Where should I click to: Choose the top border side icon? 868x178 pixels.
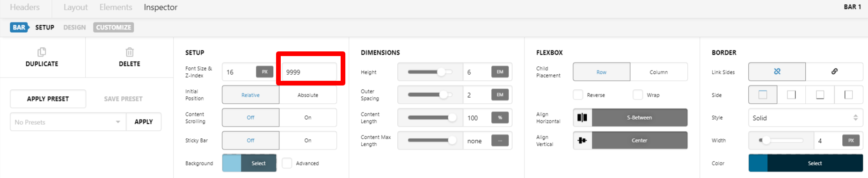click(763, 95)
